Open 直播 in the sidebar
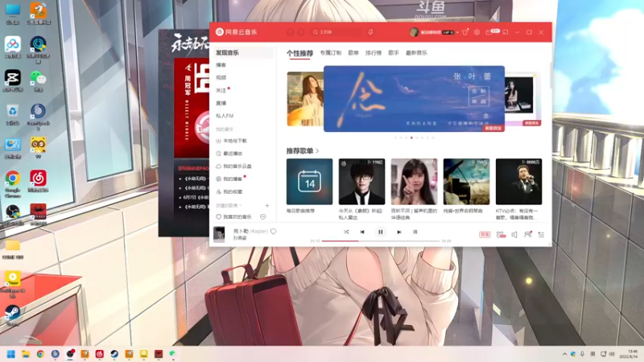The image size is (644, 362). tap(221, 103)
